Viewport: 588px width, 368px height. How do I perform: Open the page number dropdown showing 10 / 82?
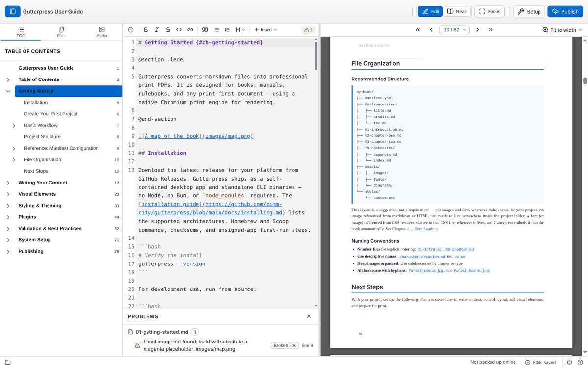[454, 30]
